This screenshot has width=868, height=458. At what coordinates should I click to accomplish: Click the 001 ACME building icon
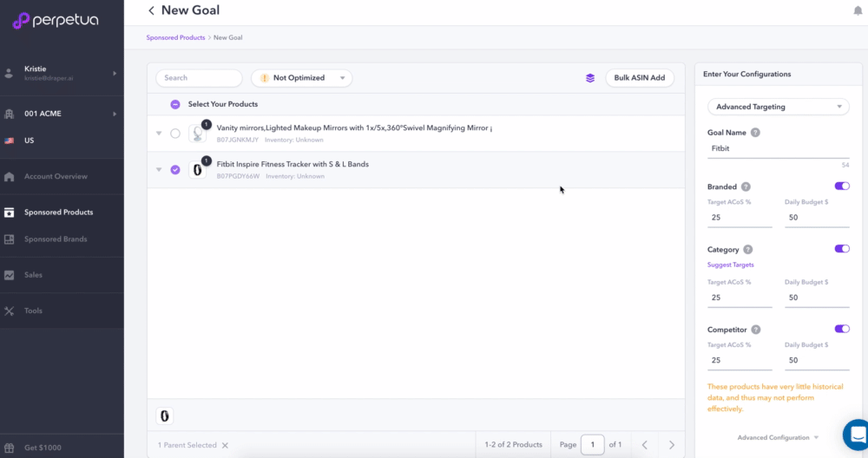pos(9,114)
